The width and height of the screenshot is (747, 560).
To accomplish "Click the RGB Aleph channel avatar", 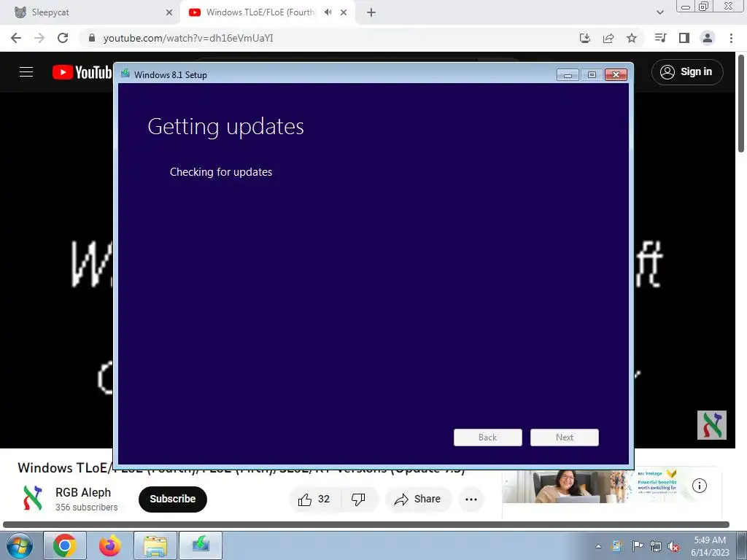I will tap(32, 498).
